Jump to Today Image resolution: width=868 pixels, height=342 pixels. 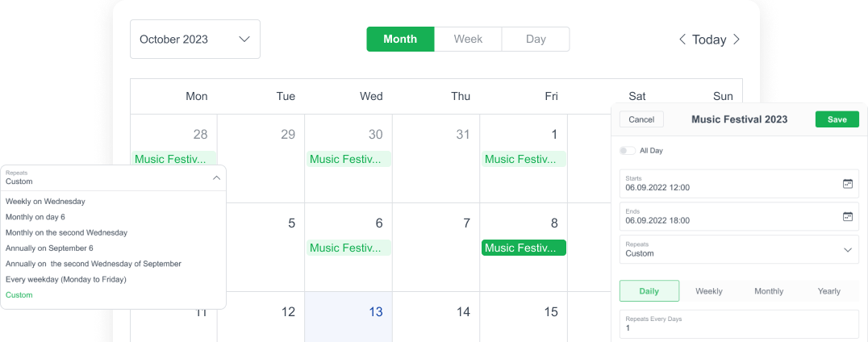pyautogui.click(x=709, y=40)
